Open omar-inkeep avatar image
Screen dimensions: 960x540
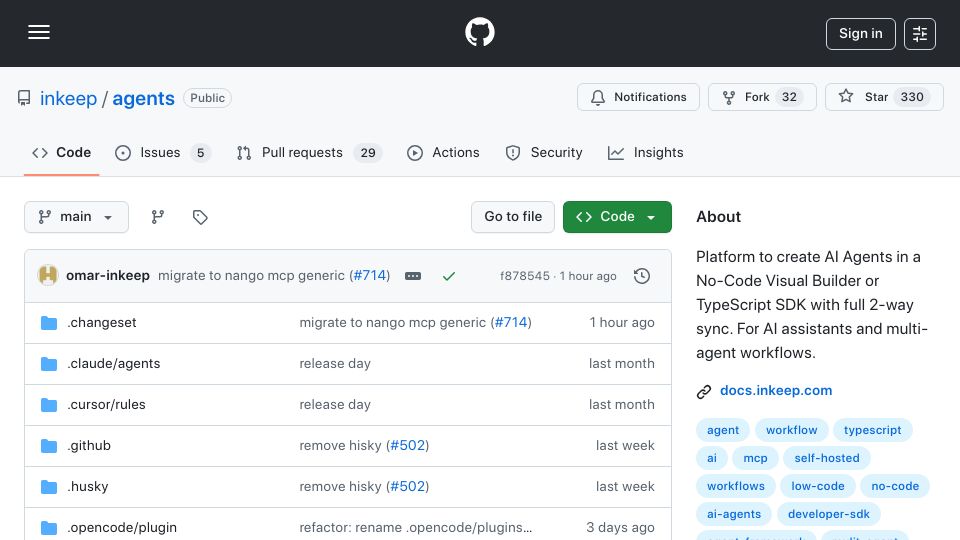[x=48, y=276]
